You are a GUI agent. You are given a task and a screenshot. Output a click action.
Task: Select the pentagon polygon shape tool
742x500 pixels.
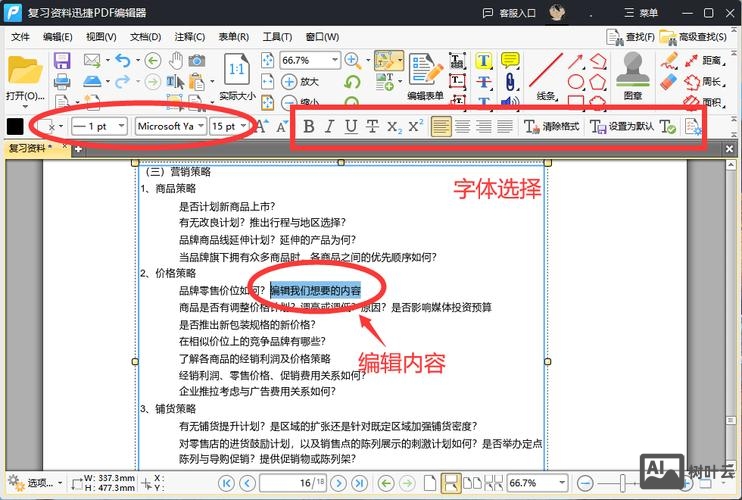coord(598,82)
